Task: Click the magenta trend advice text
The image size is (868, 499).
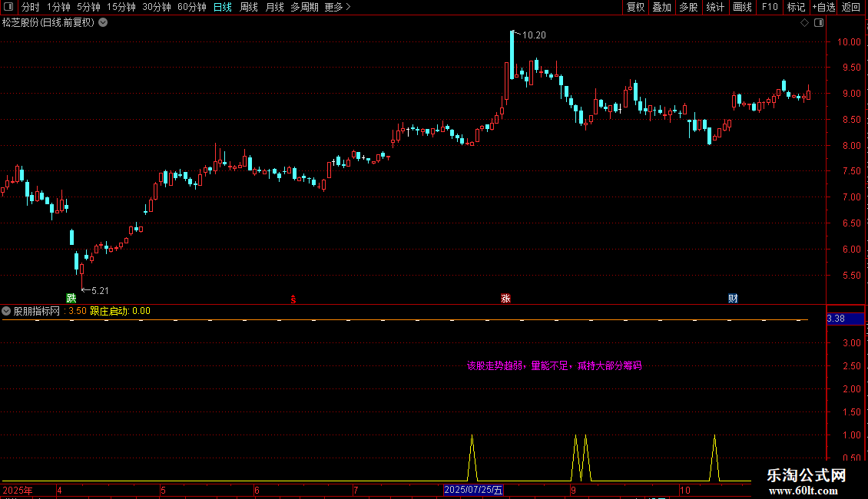Action: coord(554,365)
